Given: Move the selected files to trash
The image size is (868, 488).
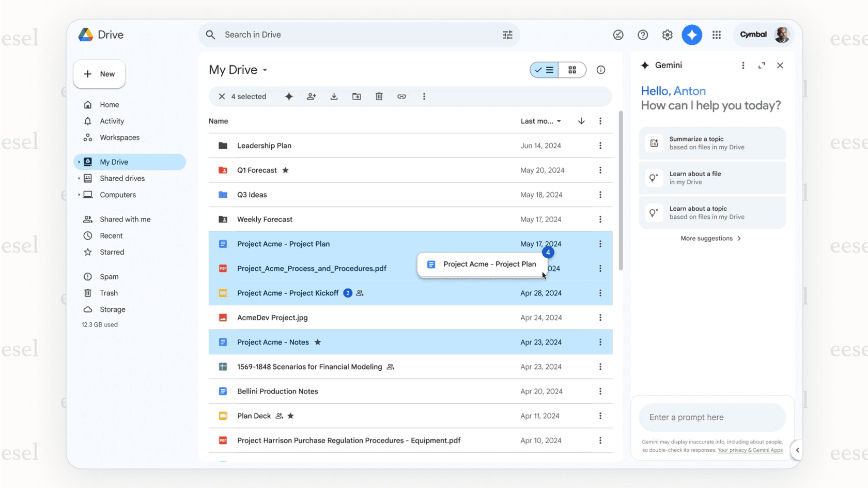Looking at the screenshot, I should pos(379,96).
